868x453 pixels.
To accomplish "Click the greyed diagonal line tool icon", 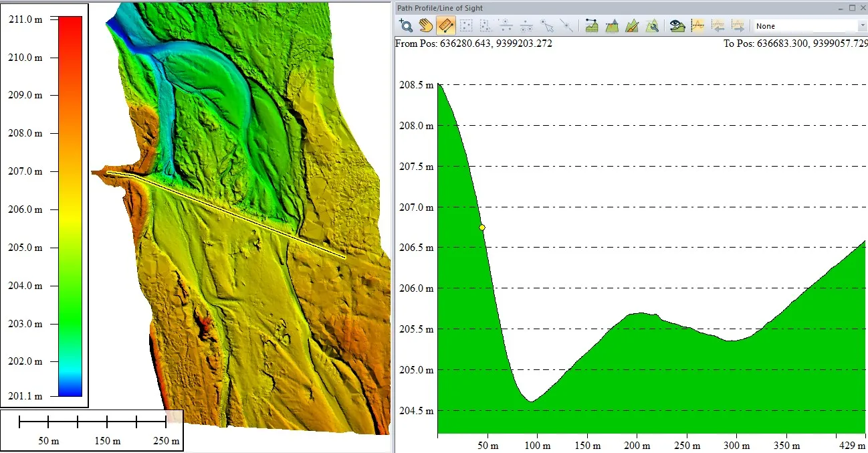I will (567, 26).
